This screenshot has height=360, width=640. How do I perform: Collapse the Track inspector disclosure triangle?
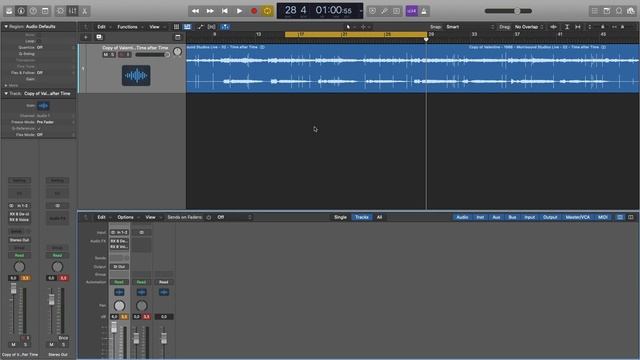pos(6,93)
